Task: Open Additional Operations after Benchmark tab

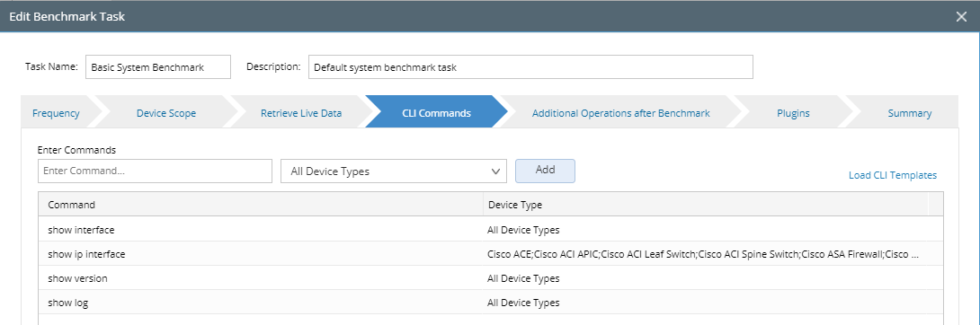Action: click(x=620, y=113)
